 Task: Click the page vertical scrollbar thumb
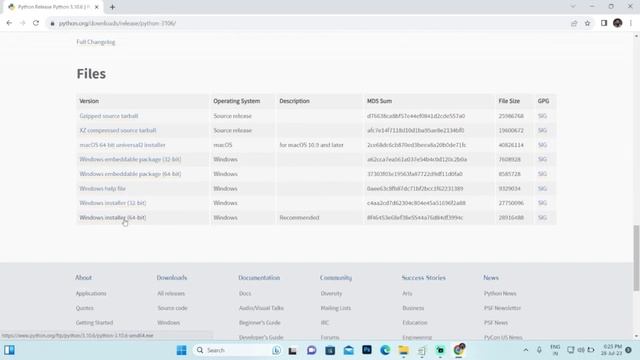pos(636,258)
